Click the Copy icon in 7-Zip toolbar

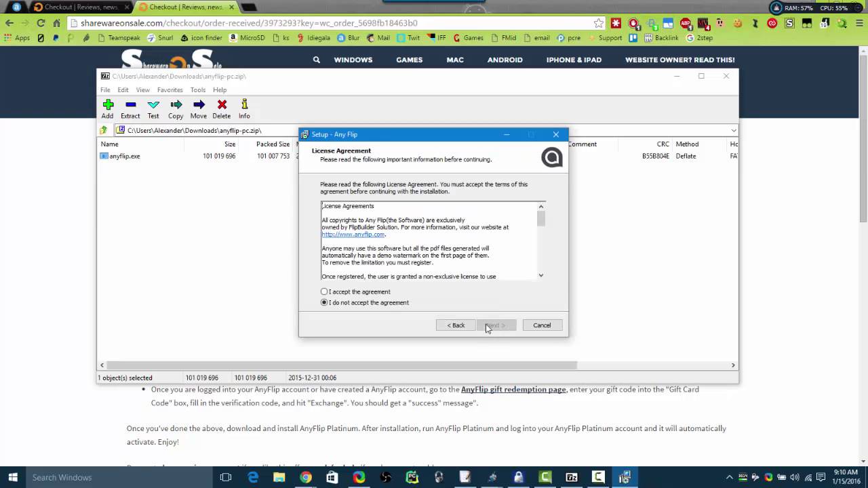point(176,108)
